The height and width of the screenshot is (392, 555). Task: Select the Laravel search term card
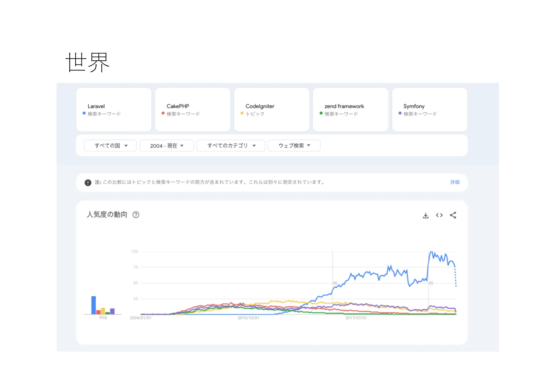(x=114, y=109)
